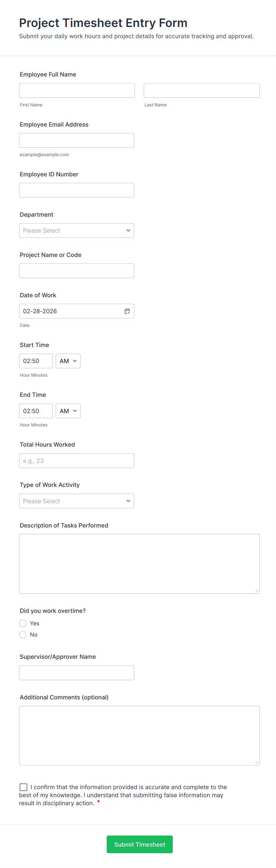Viewport: 276px width, 868px height.
Task: Open the Date of Work calendar icon
Action: tap(127, 311)
